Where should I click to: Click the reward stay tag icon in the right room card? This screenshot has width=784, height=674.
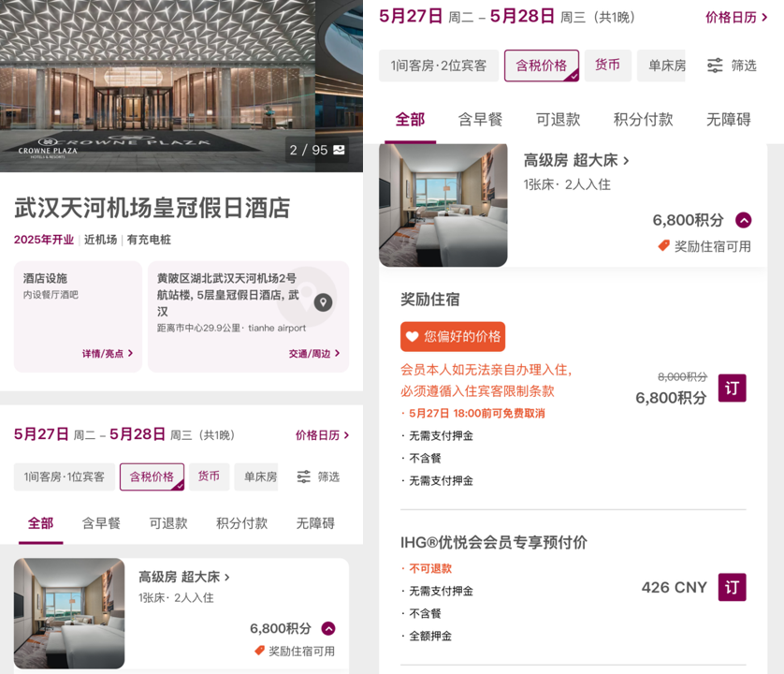point(663,245)
